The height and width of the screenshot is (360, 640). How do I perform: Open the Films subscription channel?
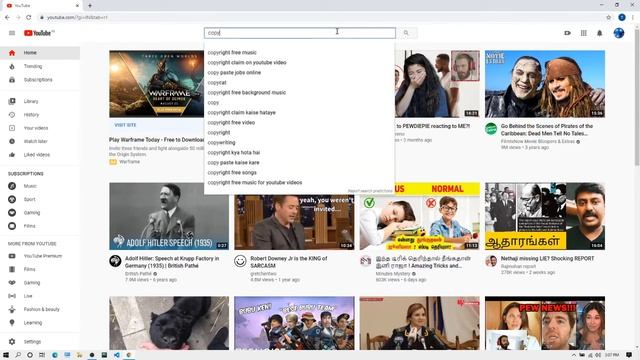click(x=40, y=226)
